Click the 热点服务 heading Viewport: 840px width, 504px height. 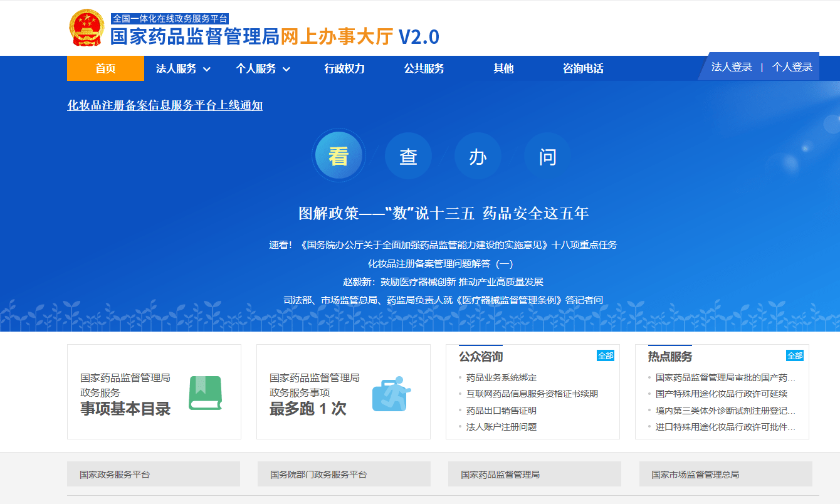point(670,357)
